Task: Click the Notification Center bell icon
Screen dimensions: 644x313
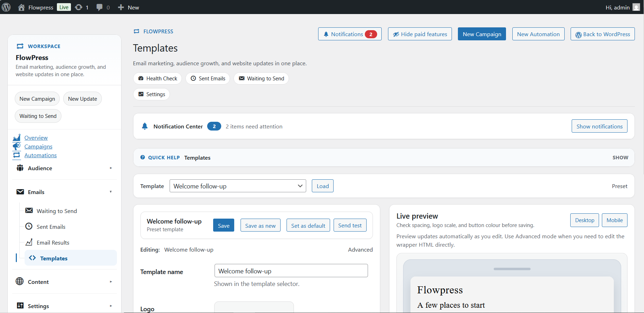Action: (x=145, y=126)
